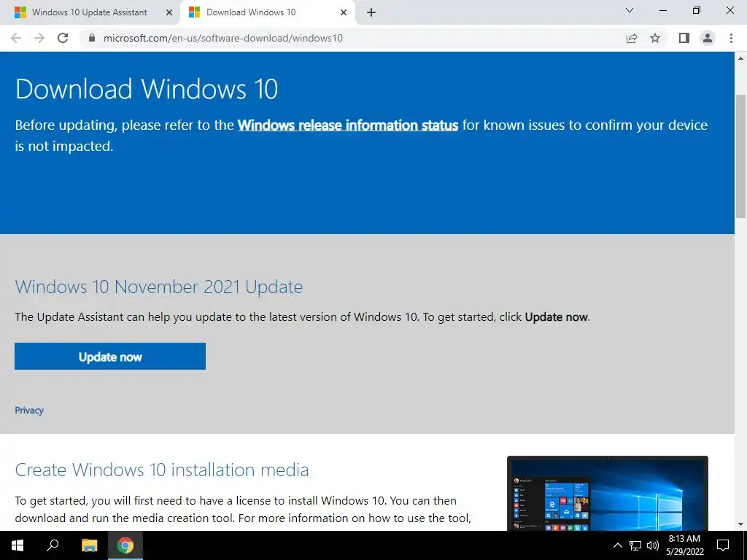This screenshot has height=560, width=747.
Task: Open the notification center icon
Action: pyautogui.click(x=723, y=545)
